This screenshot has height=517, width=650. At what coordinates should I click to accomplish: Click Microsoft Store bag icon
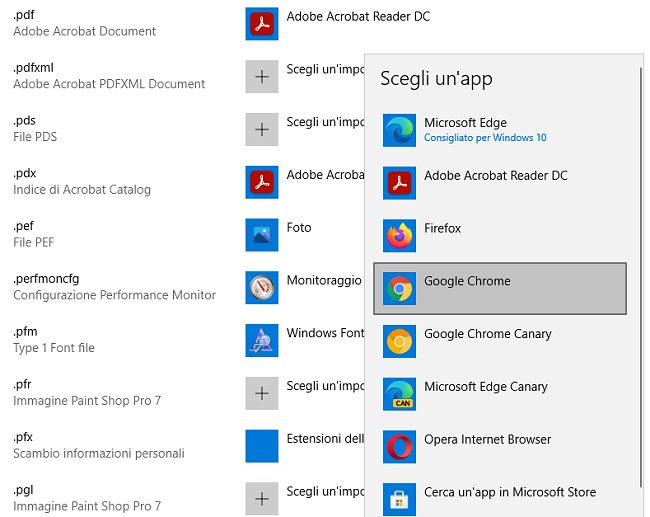coord(399,500)
